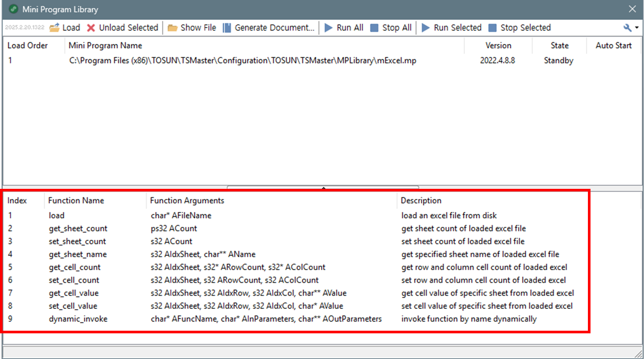Click the red X Unload Selected icon

point(91,28)
